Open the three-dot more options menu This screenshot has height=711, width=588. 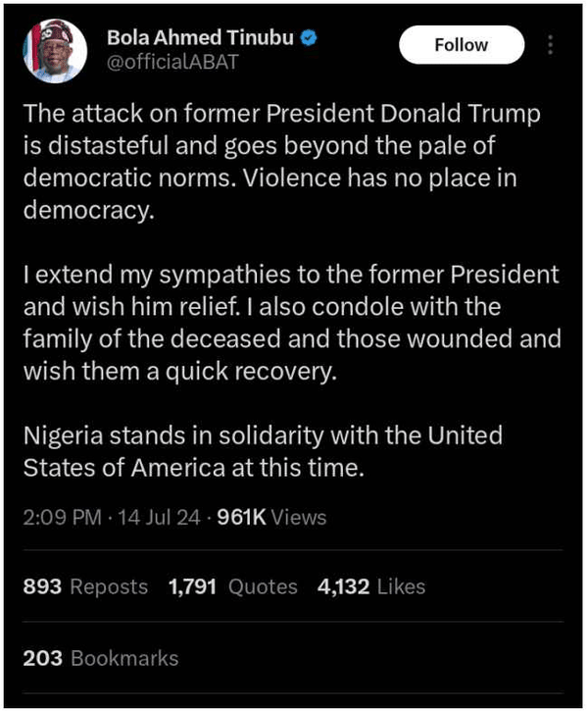(551, 45)
